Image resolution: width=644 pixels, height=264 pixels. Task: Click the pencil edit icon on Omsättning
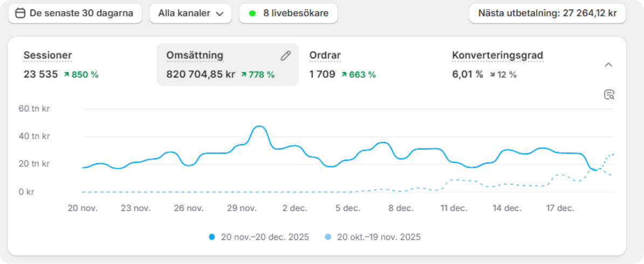point(285,55)
